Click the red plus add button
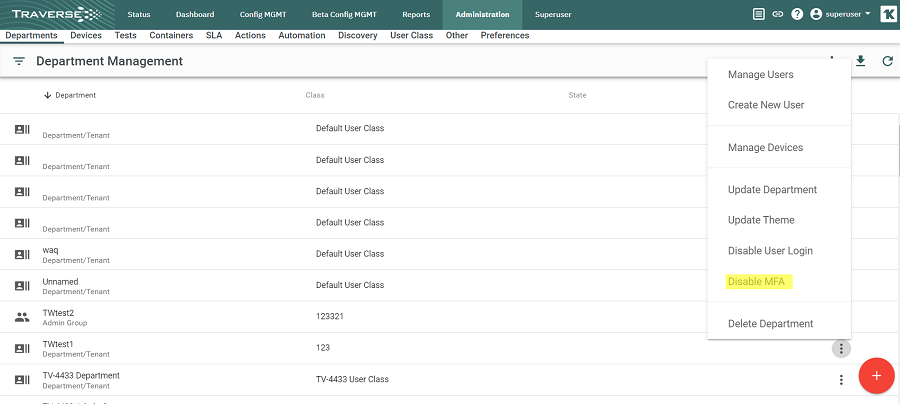 pos(876,376)
